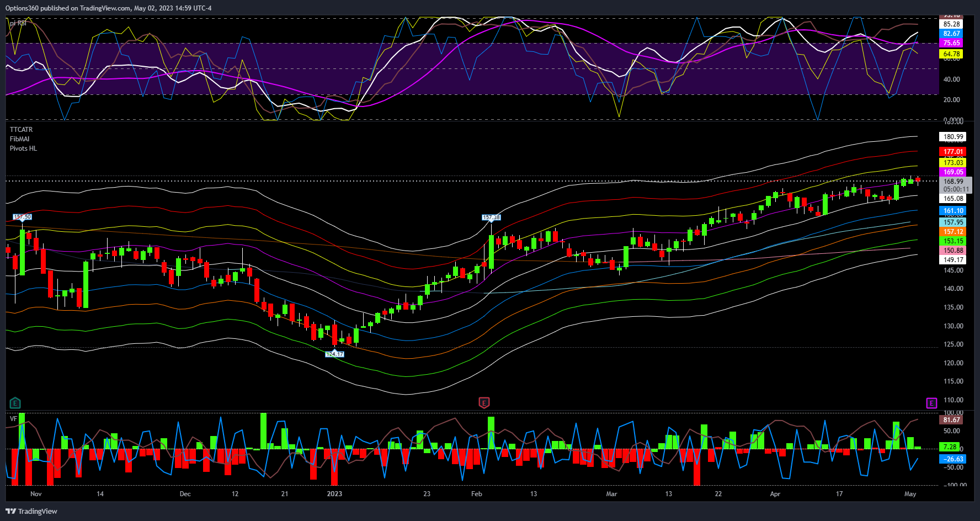Click the 157.50 pivot high label
Image resolution: width=980 pixels, height=521 pixels.
pyautogui.click(x=23, y=217)
